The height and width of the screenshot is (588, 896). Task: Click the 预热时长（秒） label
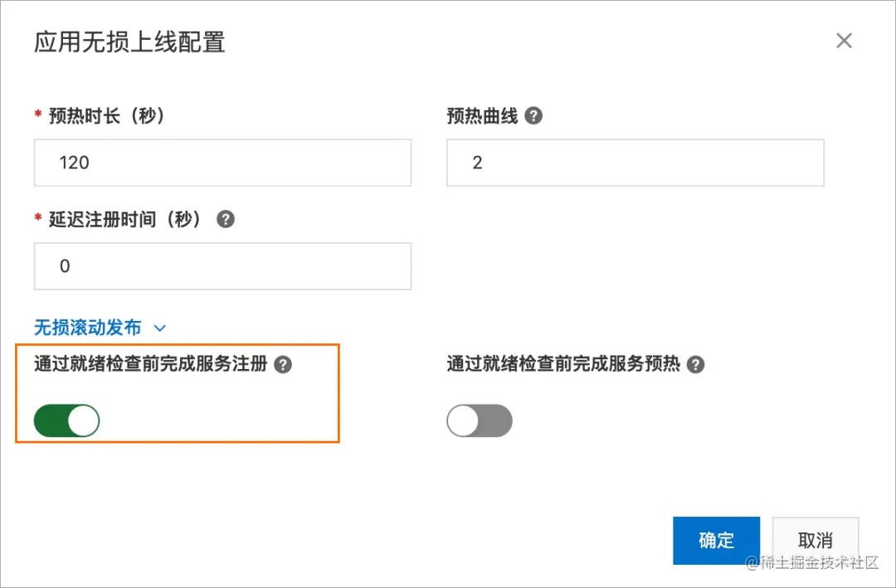click(106, 116)
